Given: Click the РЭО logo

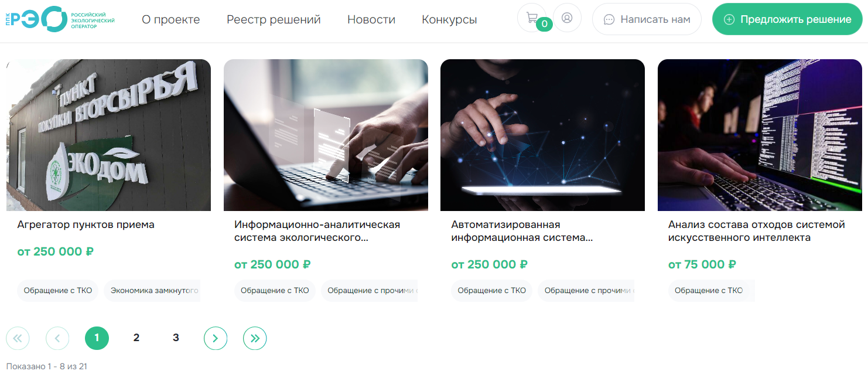Looking at the screenshot, I should point(61,19).
